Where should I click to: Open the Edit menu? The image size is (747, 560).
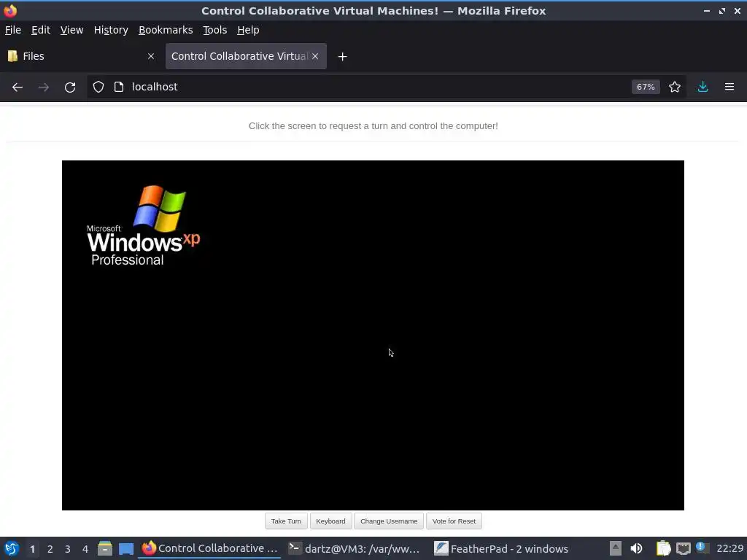[x=41, y=30]
